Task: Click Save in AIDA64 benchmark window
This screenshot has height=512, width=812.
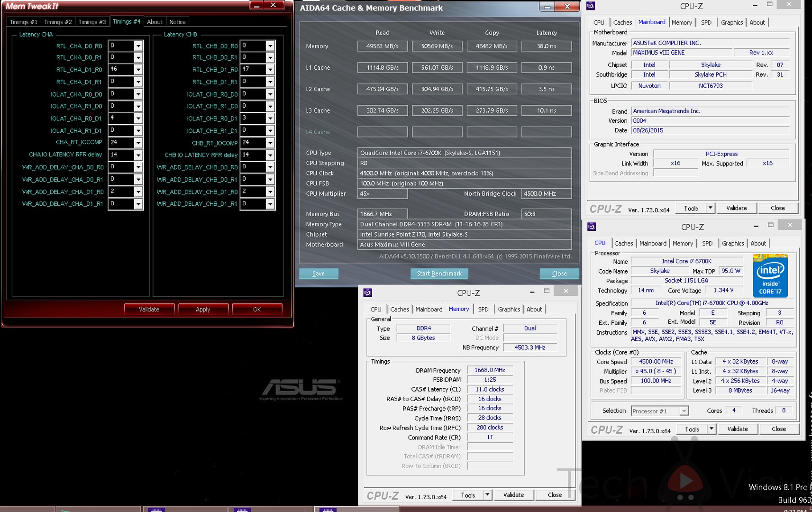Action: [319, 274]
